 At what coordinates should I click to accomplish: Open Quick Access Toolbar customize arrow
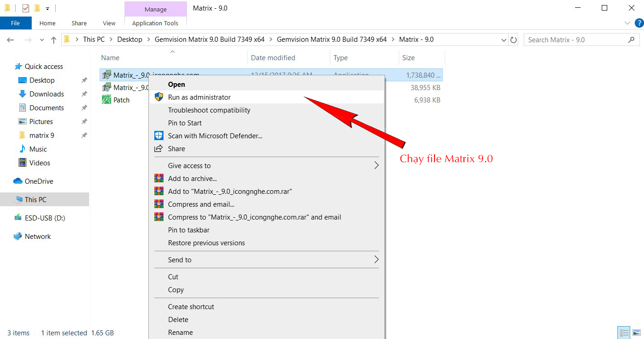coord(47,8)
